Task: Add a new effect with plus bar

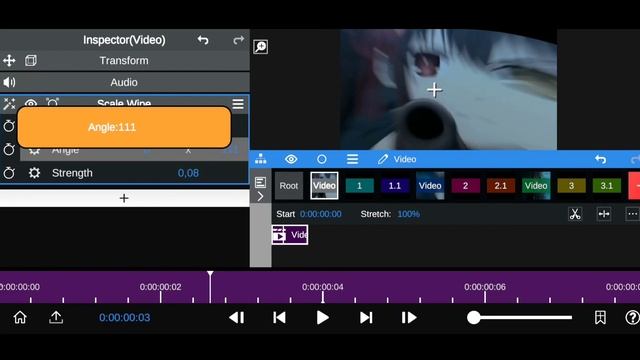Action: tap(124, 198)
